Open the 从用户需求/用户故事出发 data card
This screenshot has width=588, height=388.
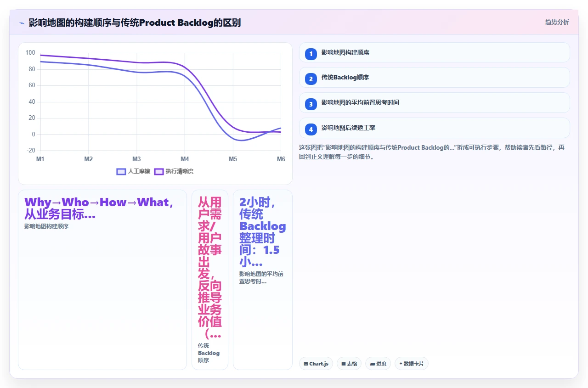click(x=210, y=280)
